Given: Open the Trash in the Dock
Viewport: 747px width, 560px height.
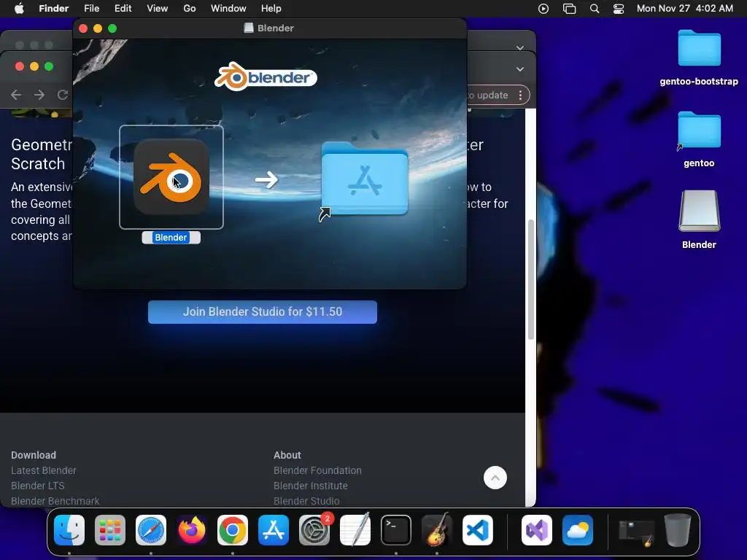Looking at the screenshot, I should tap(678, 530).
